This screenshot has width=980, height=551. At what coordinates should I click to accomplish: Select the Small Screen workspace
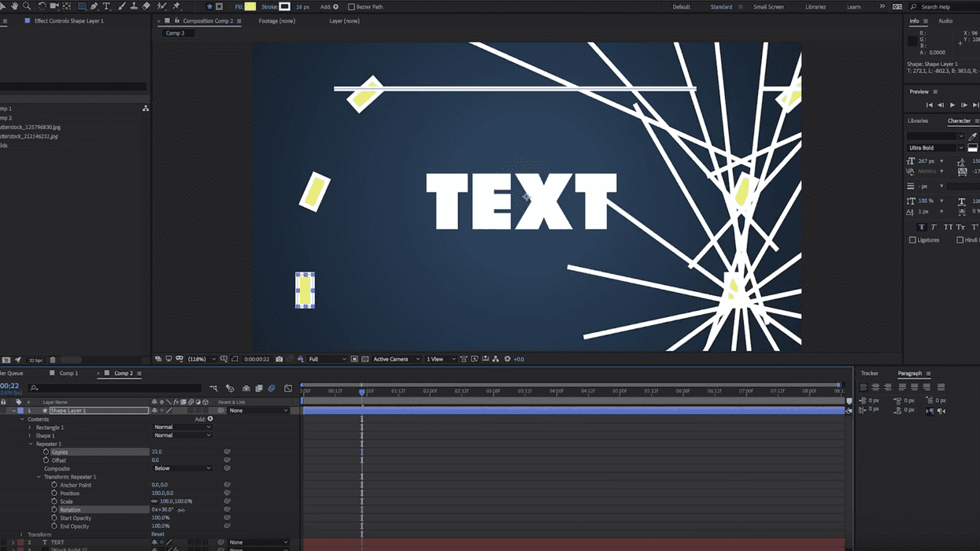pos(768,7)
